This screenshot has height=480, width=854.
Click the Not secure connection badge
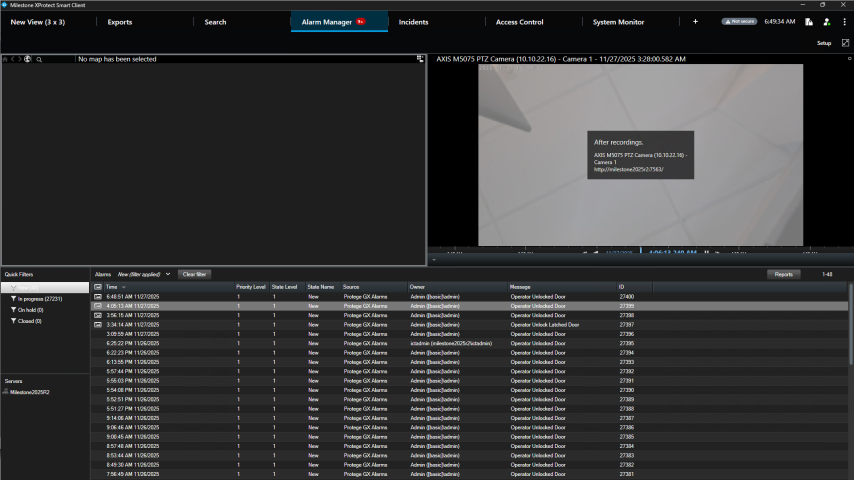coord(739,21)
